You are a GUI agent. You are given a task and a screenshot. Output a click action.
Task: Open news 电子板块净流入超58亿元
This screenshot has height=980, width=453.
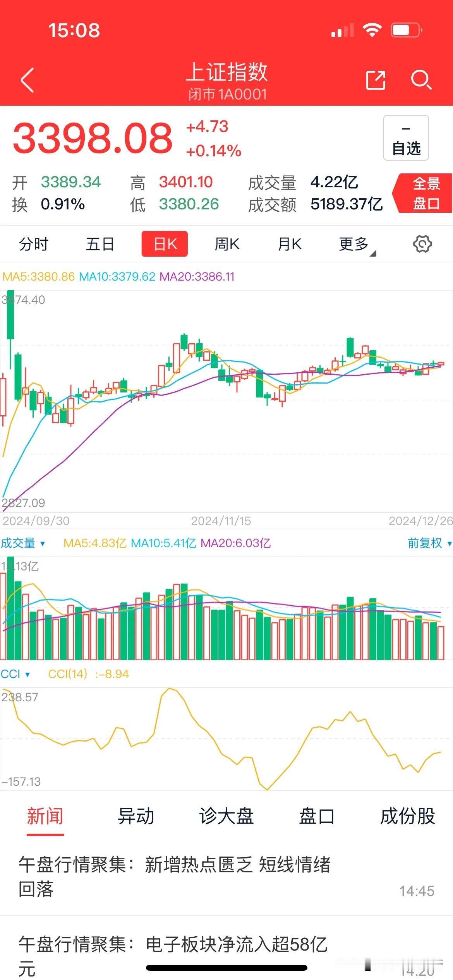point(226,948)
